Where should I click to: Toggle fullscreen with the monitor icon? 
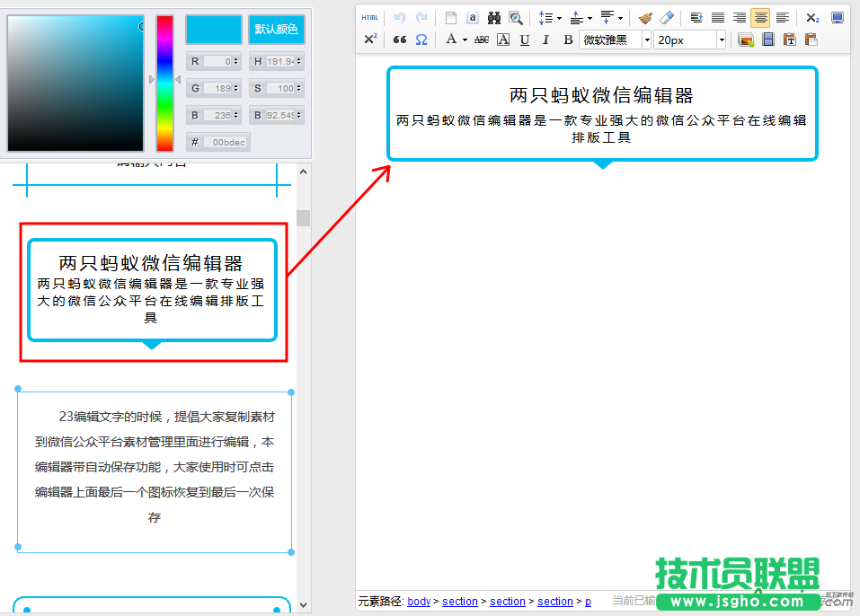[x=839, y=17]
